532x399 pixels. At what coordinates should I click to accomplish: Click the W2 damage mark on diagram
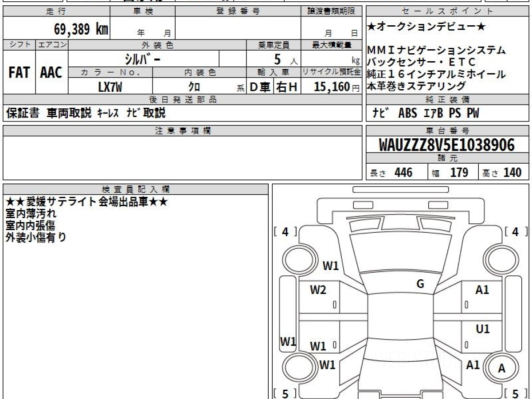(x=318, y=290)
